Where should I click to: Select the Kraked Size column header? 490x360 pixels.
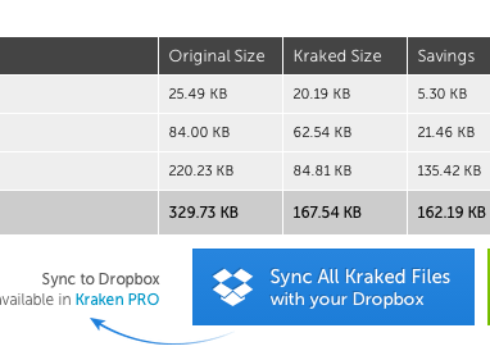click(345, 56)
